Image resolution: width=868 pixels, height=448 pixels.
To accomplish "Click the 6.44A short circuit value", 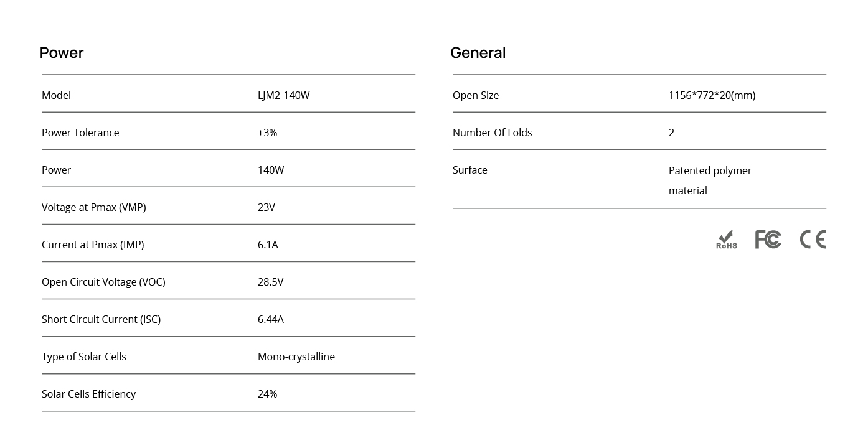I will coord(270,319).
